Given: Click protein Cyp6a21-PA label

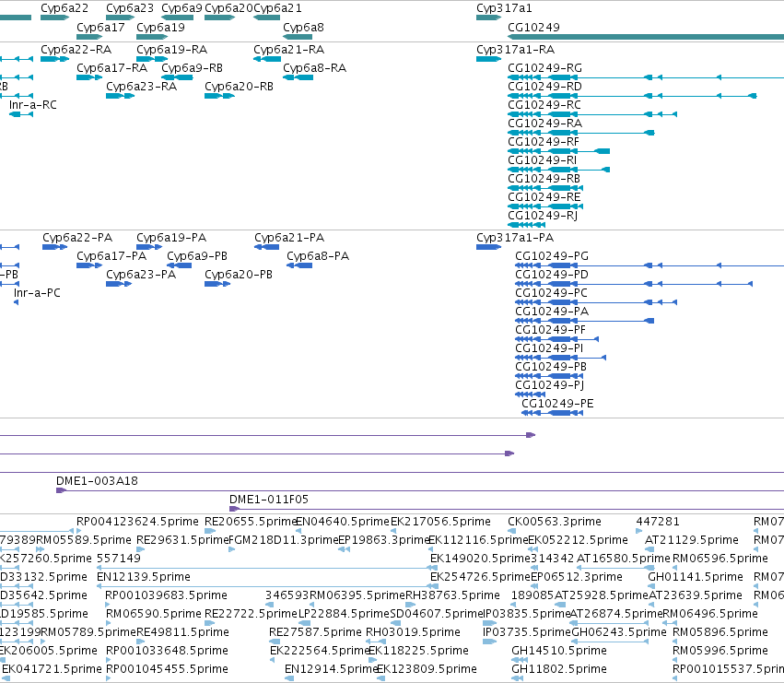Looking at the screenshot, I should pos(289,238).
